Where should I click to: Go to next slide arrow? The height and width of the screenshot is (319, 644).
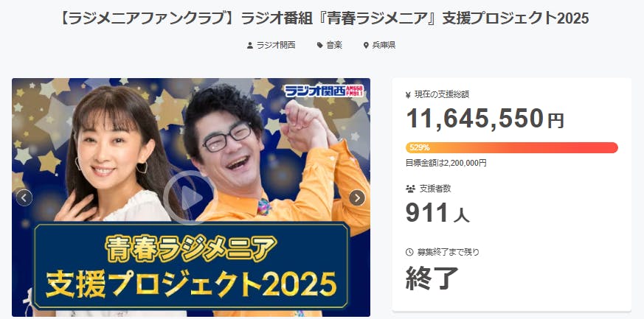(x=357, y=198)
